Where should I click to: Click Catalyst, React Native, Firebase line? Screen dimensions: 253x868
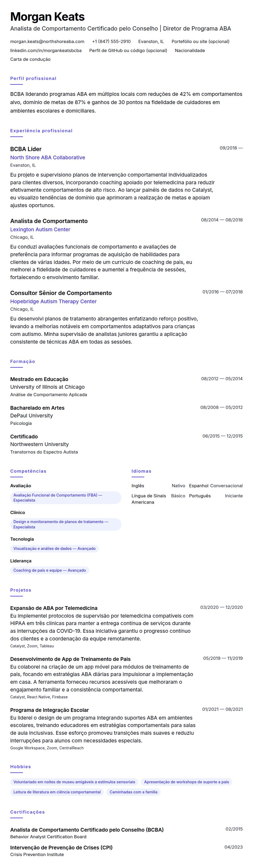39,697
